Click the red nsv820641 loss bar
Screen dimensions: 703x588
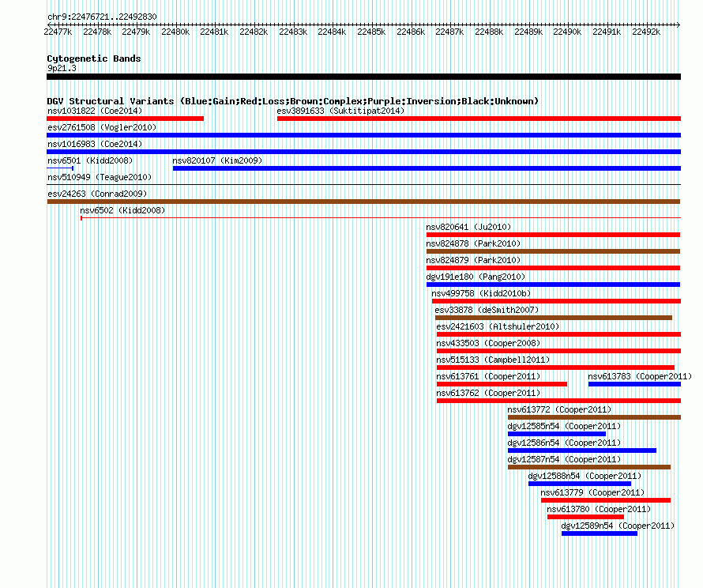coord(553,235)
